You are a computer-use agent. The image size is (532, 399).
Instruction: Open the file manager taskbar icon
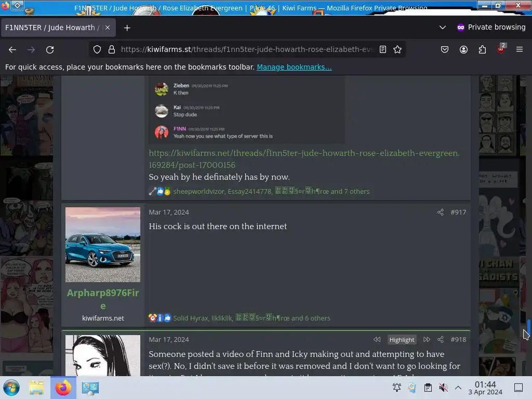(x=37, y=388)
